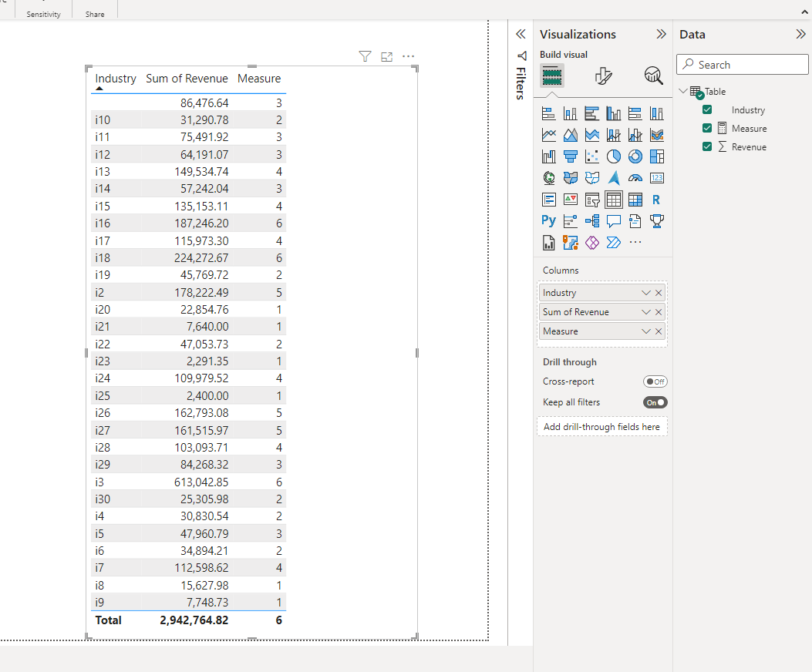Viewport: 812px width, 672px height.
Task: Open the Measure column field dropdown
Action: 645,331
